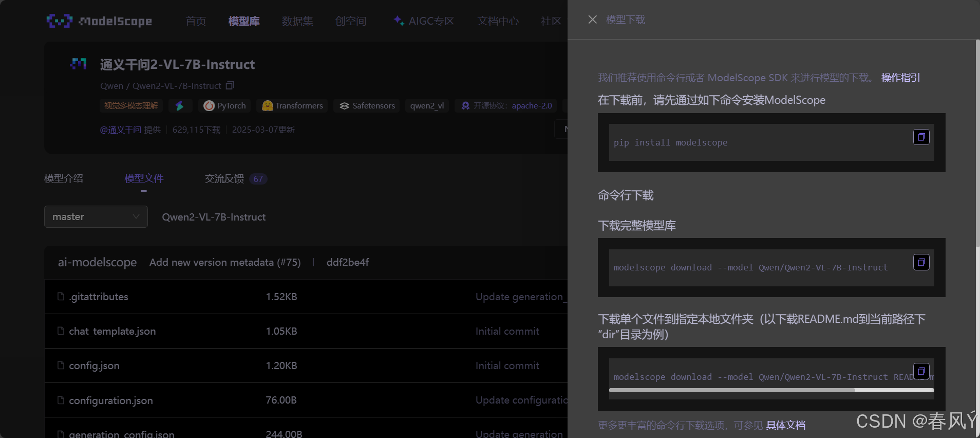Click the 视觉多模态理解 tag

tap(131, 105)
